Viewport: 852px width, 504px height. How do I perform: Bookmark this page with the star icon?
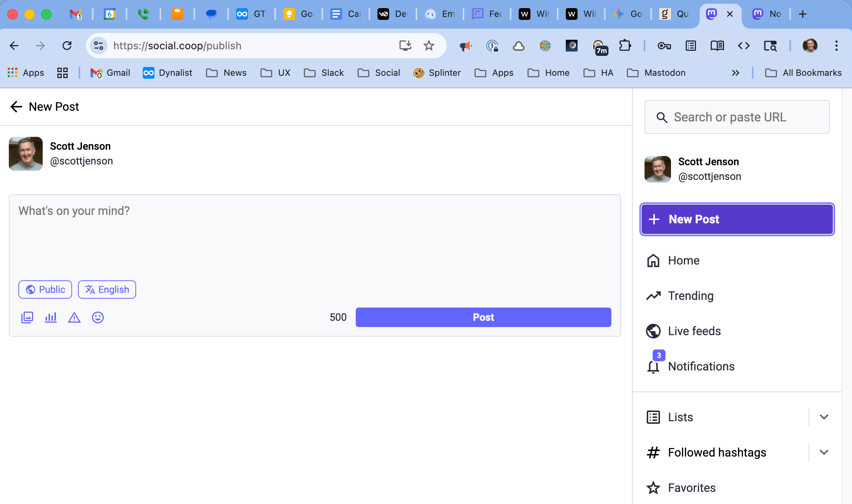click(429, 46)
